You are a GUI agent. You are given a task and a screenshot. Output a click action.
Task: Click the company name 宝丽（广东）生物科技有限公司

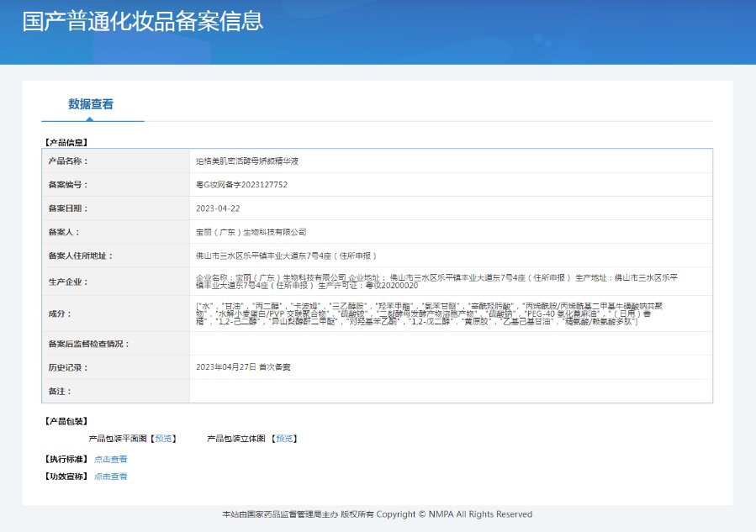coord(251,232)
